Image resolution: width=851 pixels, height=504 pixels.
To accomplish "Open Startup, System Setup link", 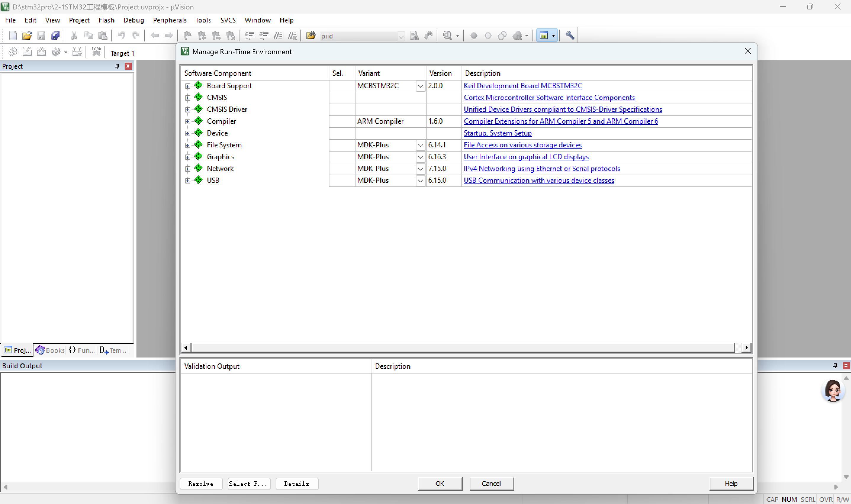I will click(498, 133).
